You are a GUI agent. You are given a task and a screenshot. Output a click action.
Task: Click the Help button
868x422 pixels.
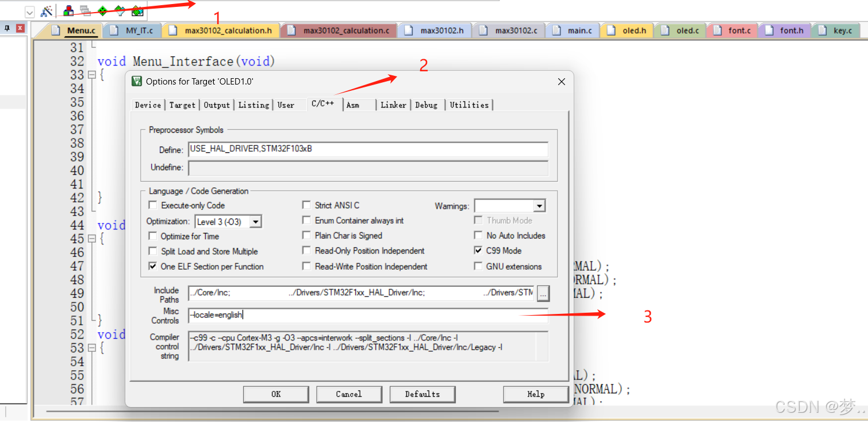(536, 394)
